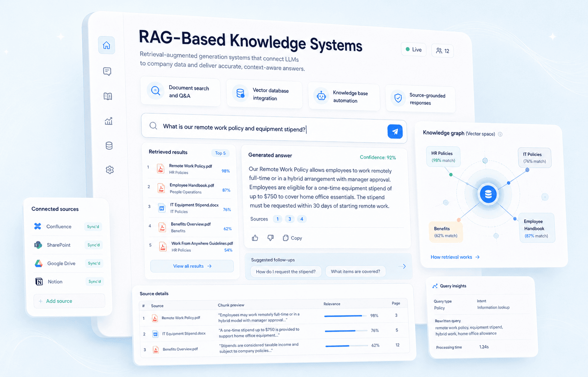Click the Notion logo icon
Viewport: 588px width, 377px height.
39,282
